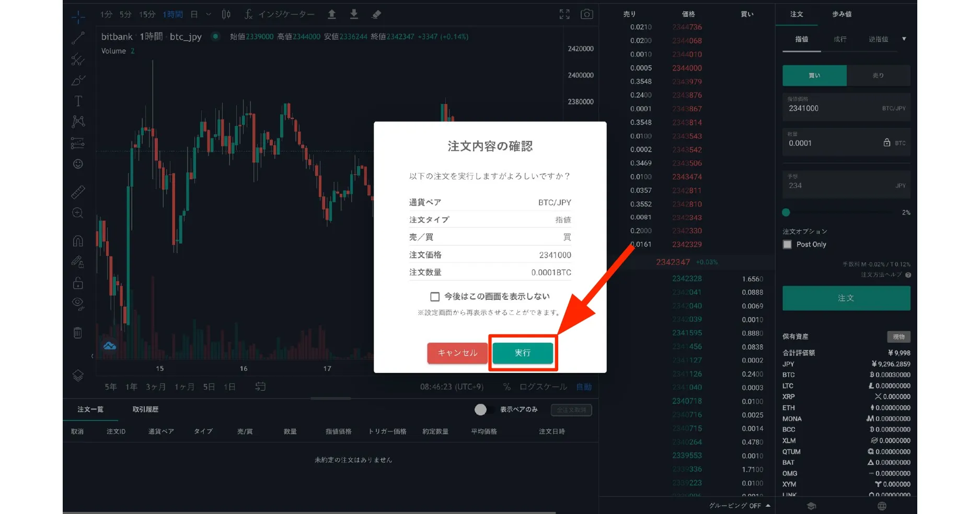This screenshot has height=514, width=980.
Task: Click the zoom in magnifier tool
Action: pyautogui.click(x=78, y=213)
